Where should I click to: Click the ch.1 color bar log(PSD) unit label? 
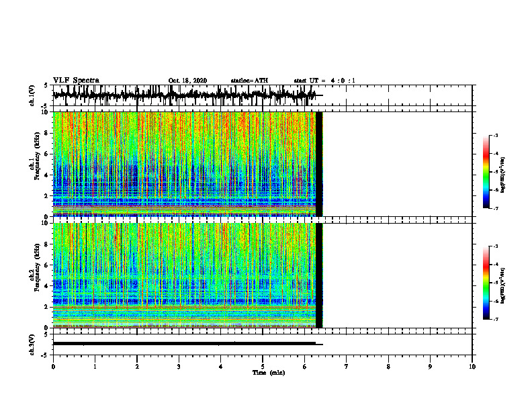click(502, 175)
